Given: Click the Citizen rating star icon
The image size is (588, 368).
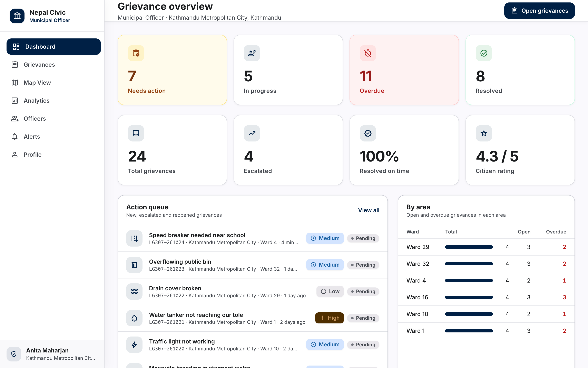Looking at the screenshot, I should (483, 133).
